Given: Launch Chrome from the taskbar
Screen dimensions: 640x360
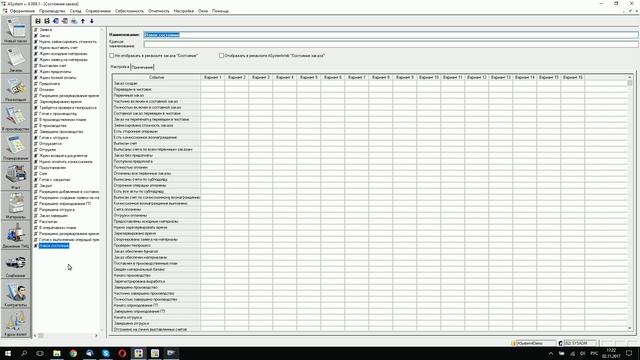Looking at the screenshot, I should (x=73, y=353).
